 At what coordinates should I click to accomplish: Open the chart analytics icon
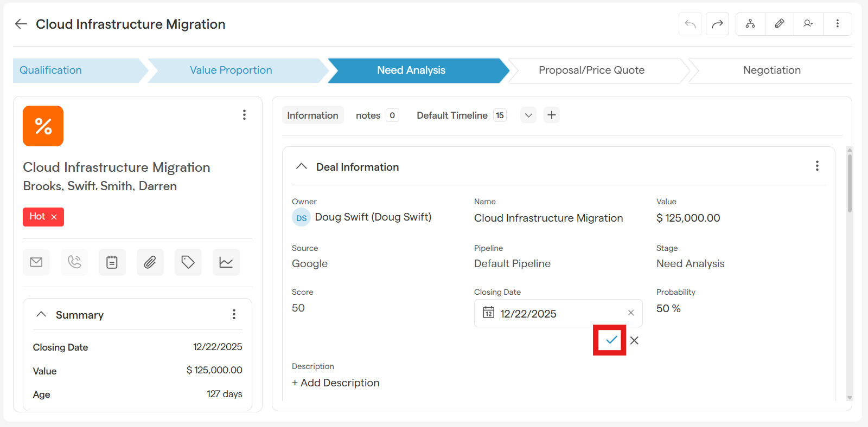tap(226, 262)
